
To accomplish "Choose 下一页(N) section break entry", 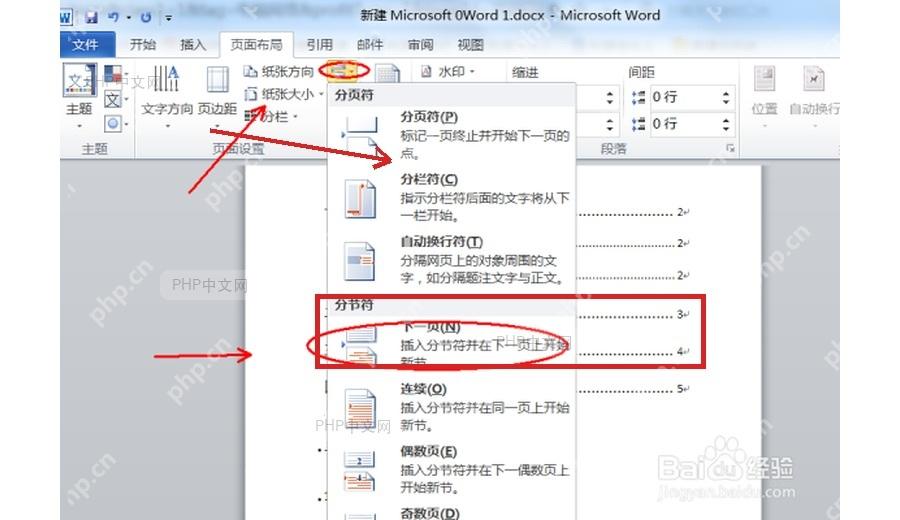I will click(x=452, y=344).
